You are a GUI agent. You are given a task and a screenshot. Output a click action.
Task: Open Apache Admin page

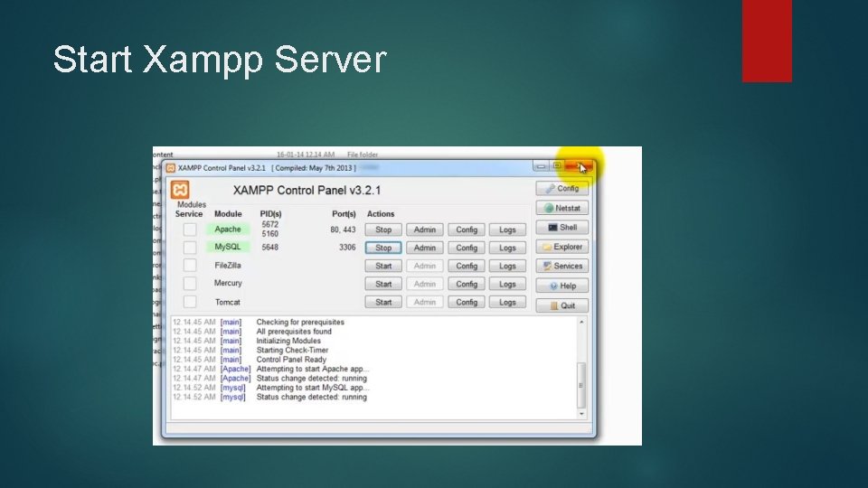click(425, 230)
